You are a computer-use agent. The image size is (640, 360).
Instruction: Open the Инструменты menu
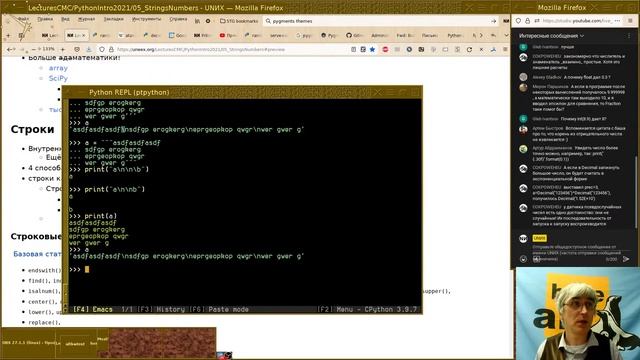pos(147,19)
